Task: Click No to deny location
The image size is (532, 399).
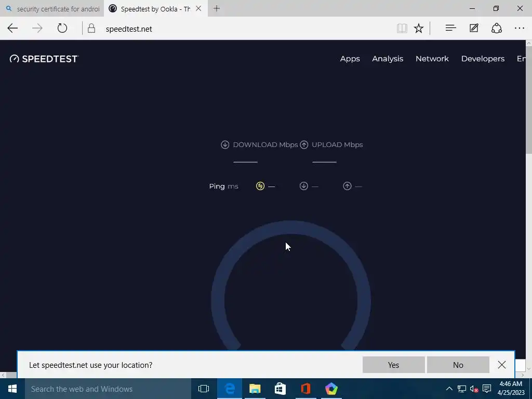Action: click(x=458, y=365)
